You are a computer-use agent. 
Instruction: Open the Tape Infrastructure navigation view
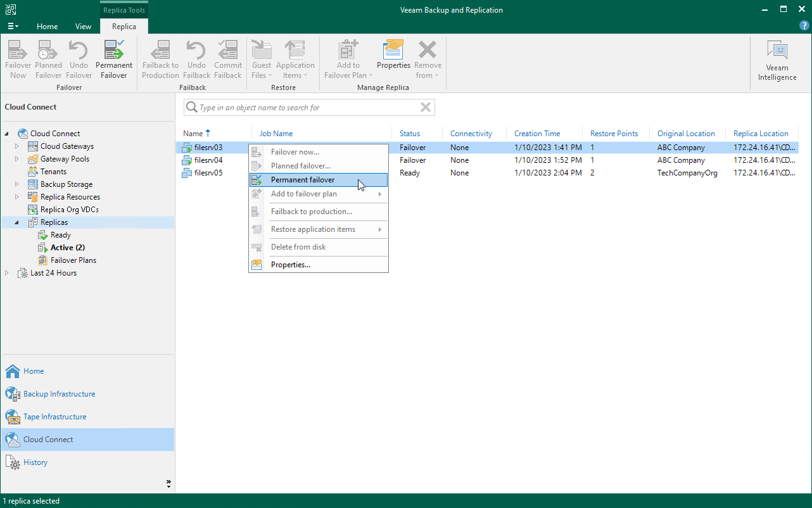point(87,417)
